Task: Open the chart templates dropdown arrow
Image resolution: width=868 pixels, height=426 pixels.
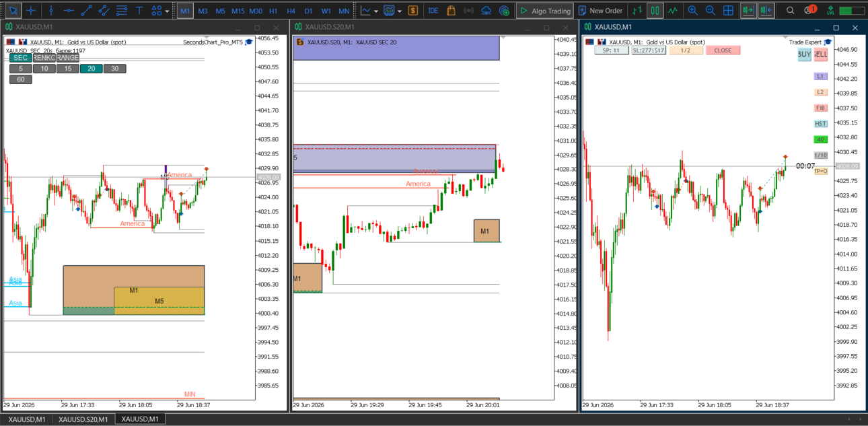Action: tap(400, 11)
